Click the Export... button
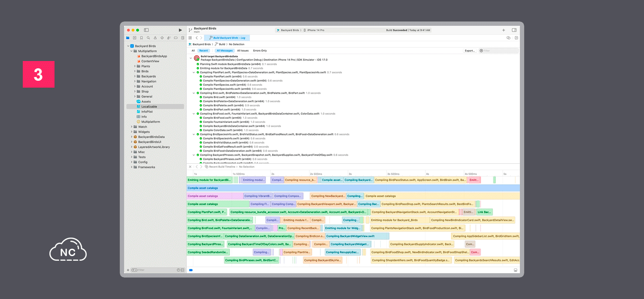The image size is (644, 299). (470, 51)
